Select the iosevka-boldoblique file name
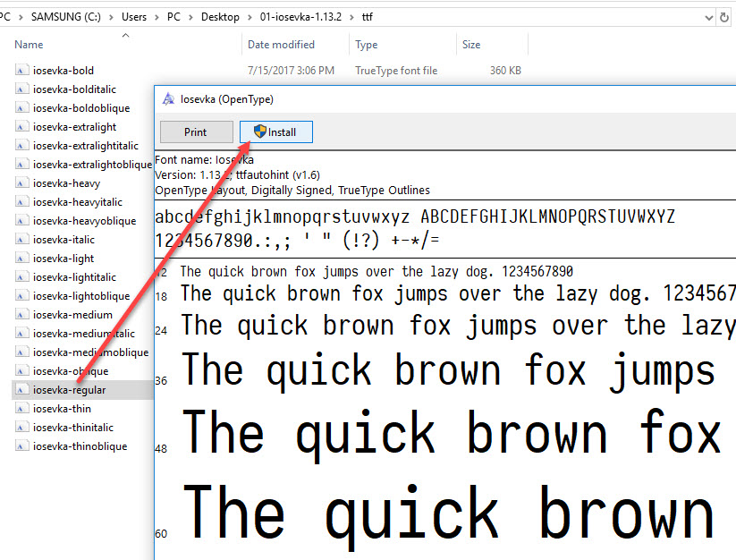This screenshot has height=560, width=736. coord(81,108)
